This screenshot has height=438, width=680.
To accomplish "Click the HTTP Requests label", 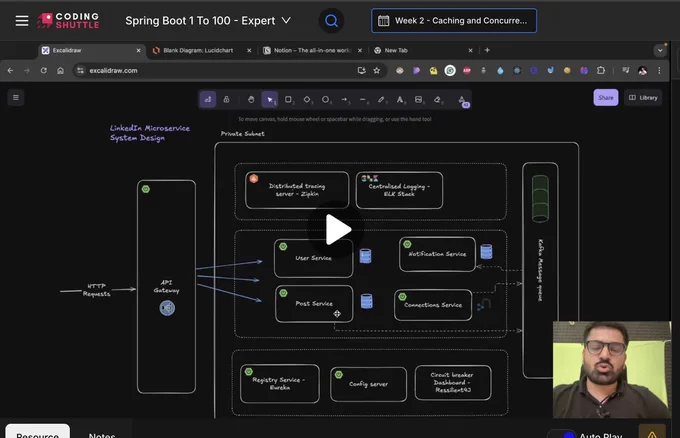I will 96,290.
